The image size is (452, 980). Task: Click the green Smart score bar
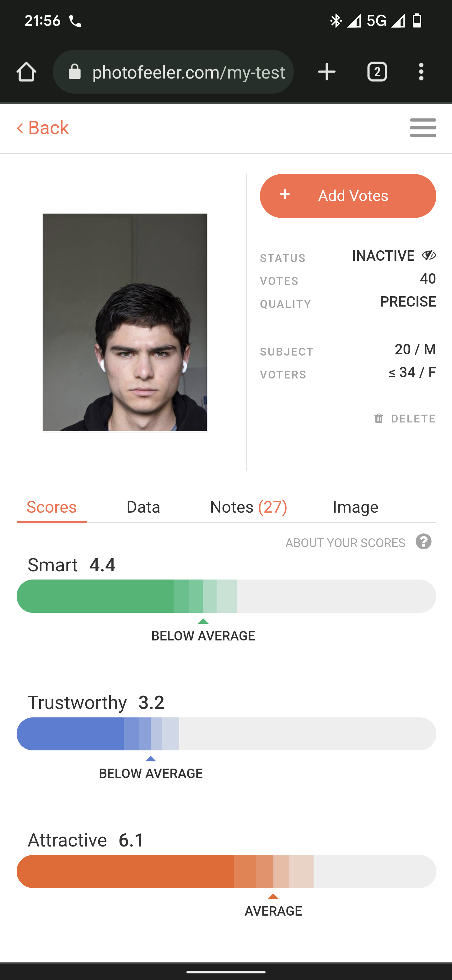pyautogui.click(x=226, y=596)
